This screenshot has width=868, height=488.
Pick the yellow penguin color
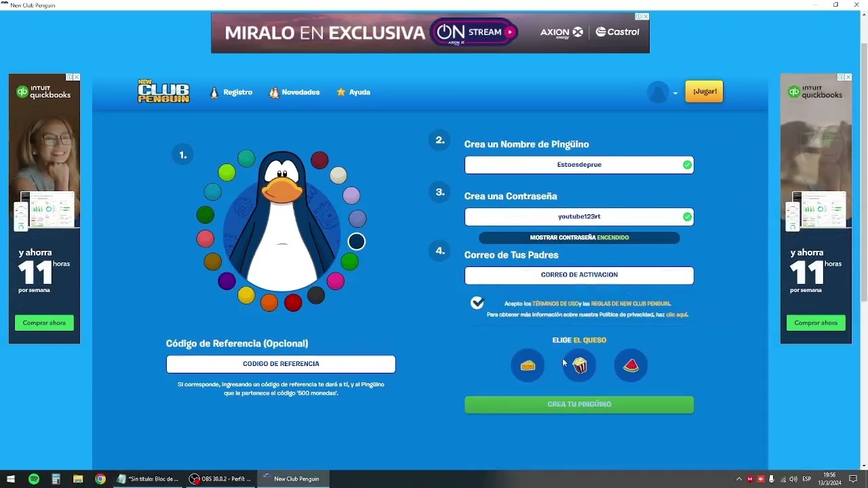tap(246, 295)
